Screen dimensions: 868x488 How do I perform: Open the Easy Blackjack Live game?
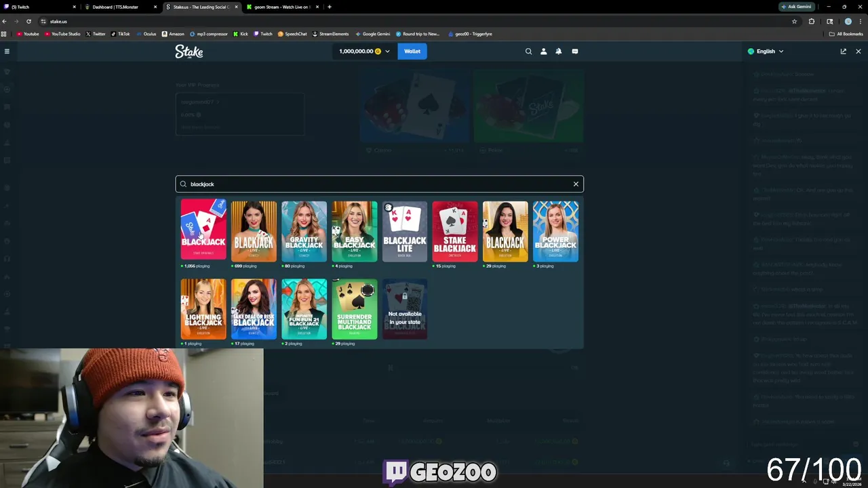(x=354, y=230)
